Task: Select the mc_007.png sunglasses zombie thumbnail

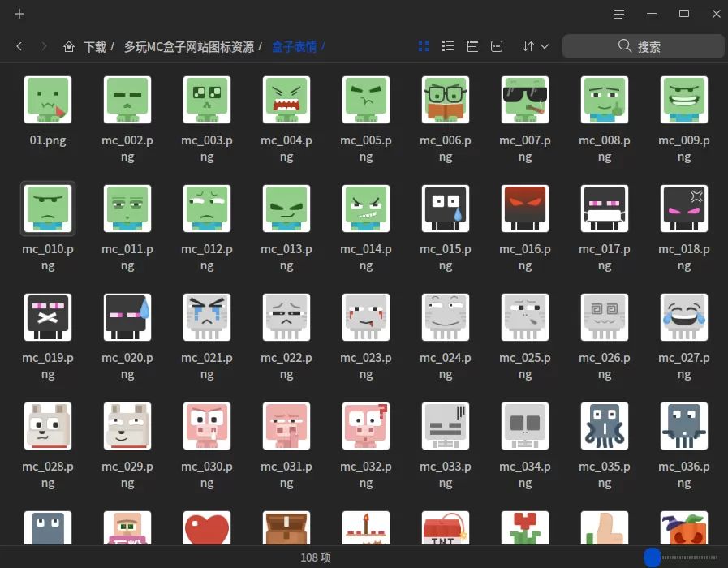Action: point(525,100)
